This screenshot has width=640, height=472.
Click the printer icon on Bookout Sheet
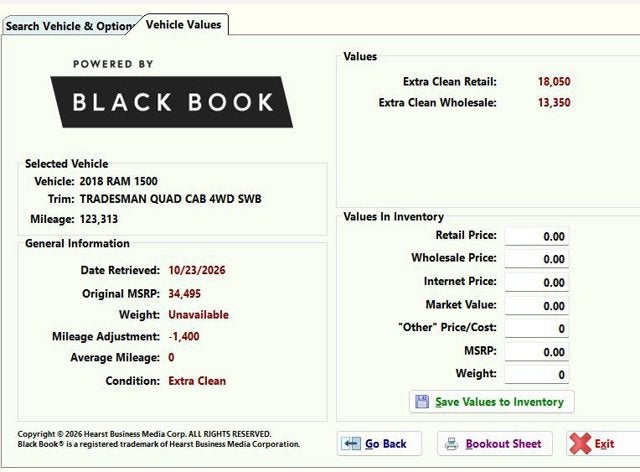click(x=451, y=443)
